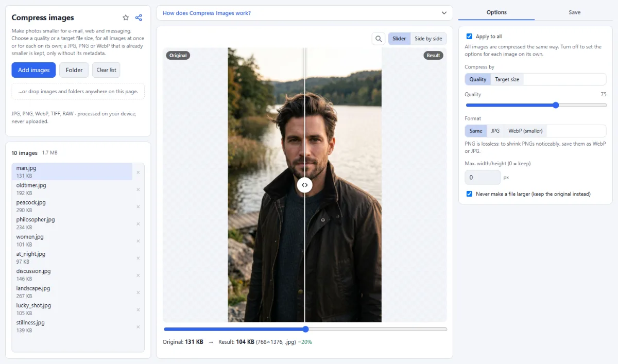This screenshot has width=618, height=364.
Task: Switch preview to Slider mode
Action: [x=399, y=39]
